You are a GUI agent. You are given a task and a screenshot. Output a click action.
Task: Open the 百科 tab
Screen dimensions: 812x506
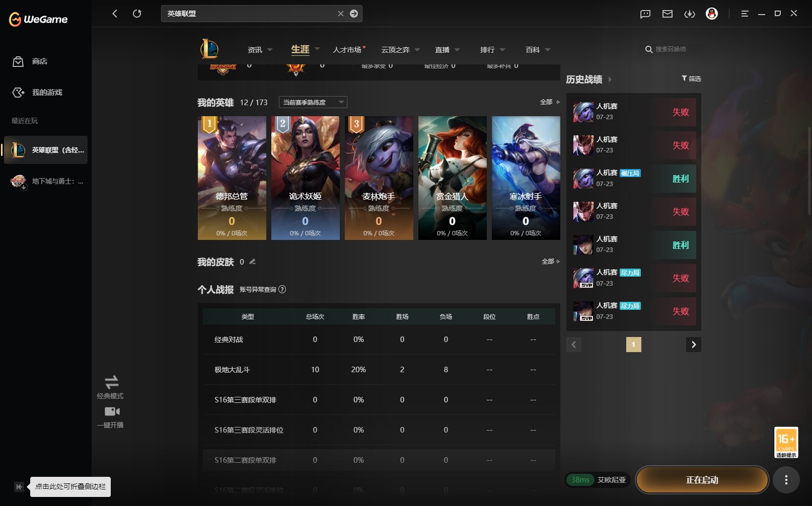[533, 50]
